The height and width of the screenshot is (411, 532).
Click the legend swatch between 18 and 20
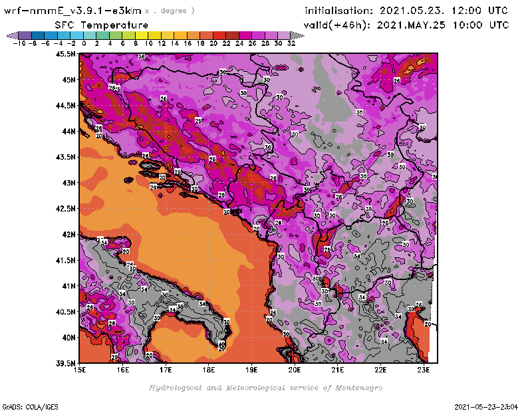click(206, 35)
